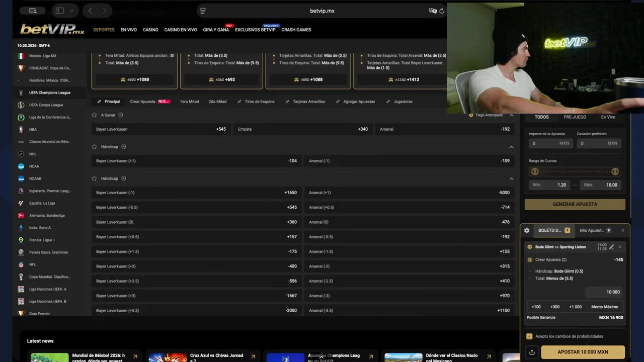644x362 pixels.
Task: Click the betVIP.mx logo
Action: pos(52,29)
